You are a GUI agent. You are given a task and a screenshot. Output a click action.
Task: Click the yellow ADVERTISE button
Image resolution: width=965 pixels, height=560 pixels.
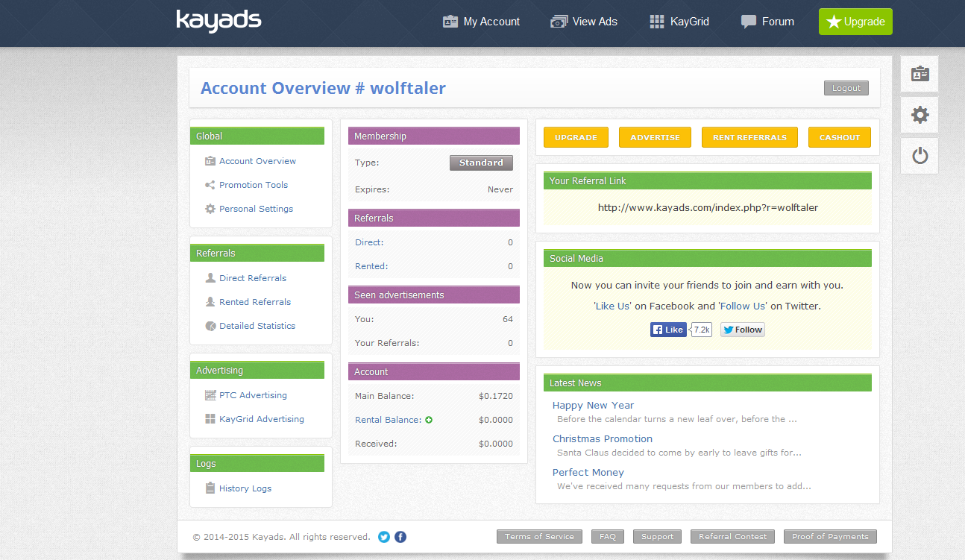[655, 137]
